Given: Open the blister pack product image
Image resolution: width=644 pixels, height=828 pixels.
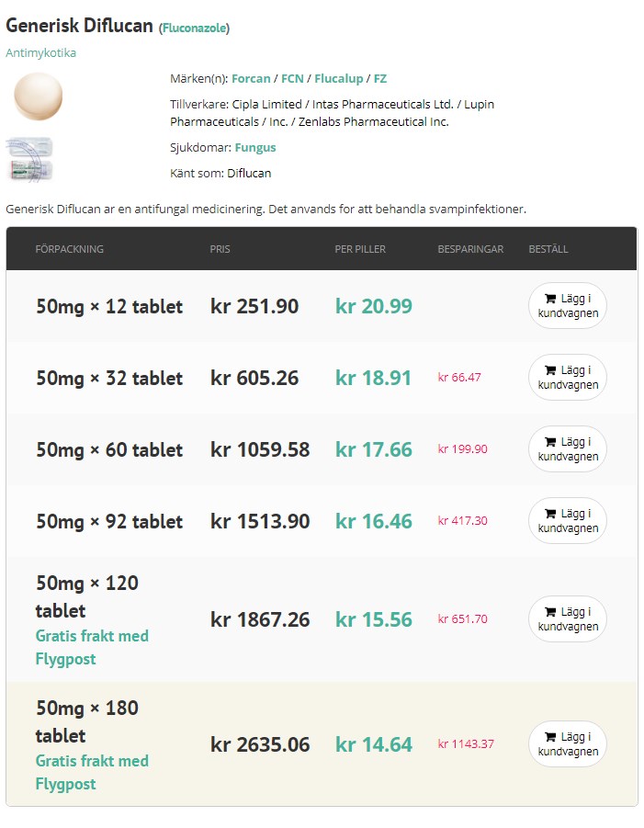Looking at the screenshot, I should pyautogui.click(x=29, y=158).
